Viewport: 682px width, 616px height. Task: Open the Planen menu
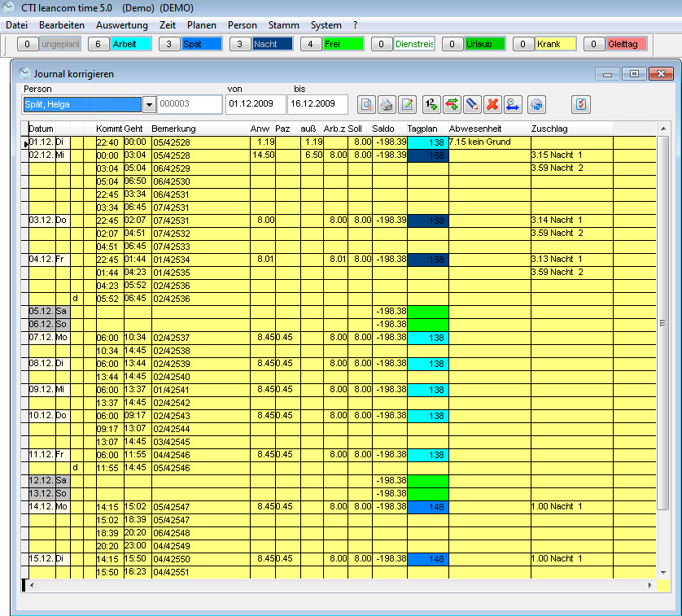pyautogui.click(x=201, y=25)
